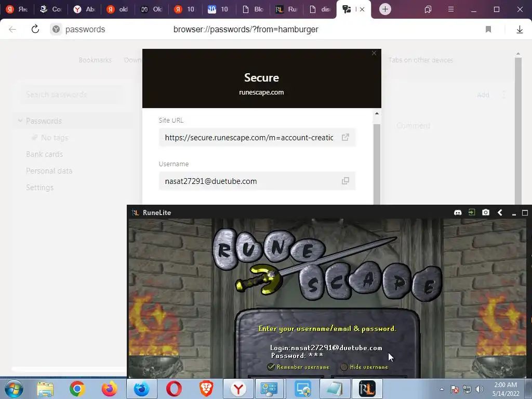This screenshot has height=399, width=532.
Task: Launch Google Chrome from the taskbar
Action: point(77,389)
